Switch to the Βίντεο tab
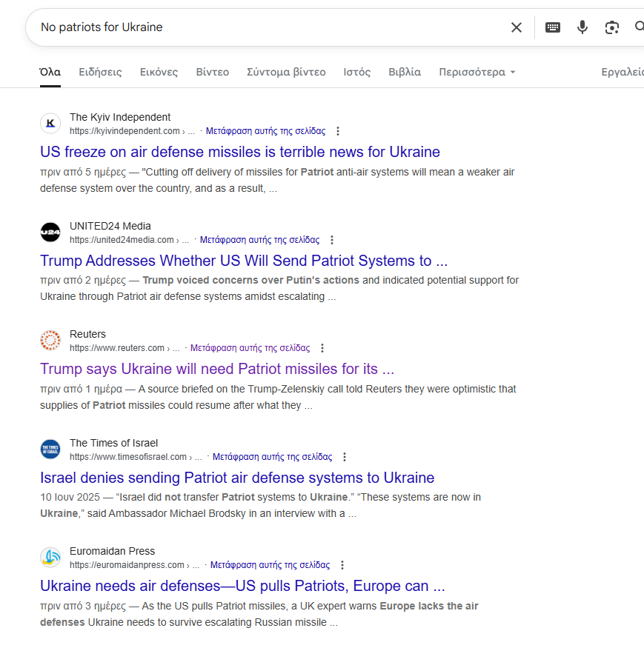 click(x=212, y=72)
